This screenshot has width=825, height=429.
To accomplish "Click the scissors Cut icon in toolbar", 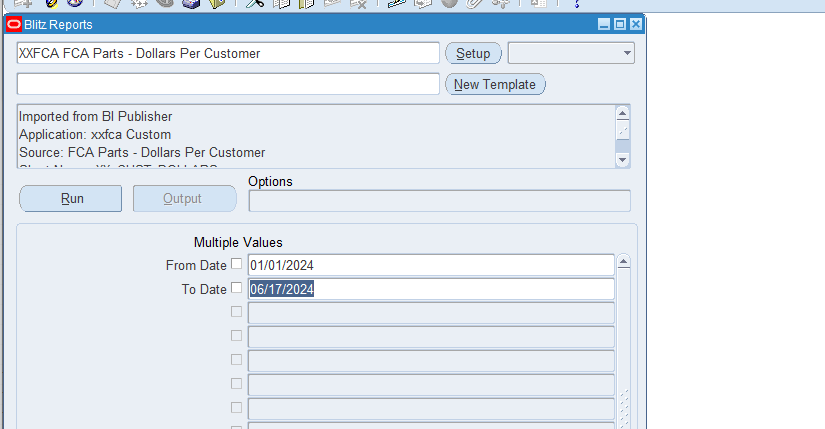I will point(255,3).
